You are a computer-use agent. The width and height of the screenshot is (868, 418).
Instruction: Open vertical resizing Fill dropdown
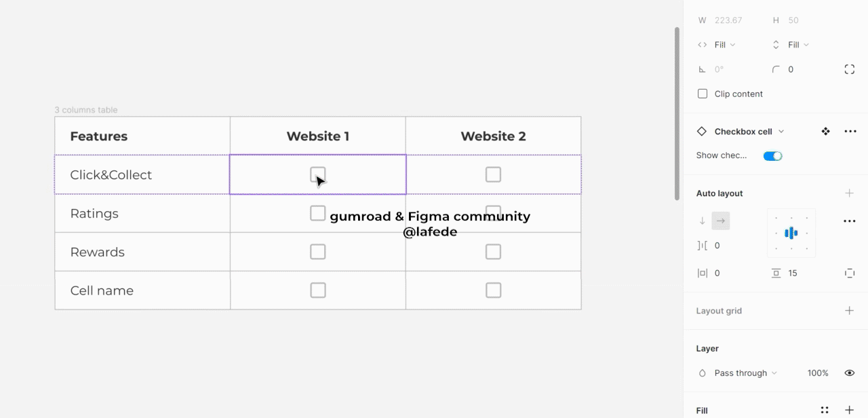(x=798, y=45)
